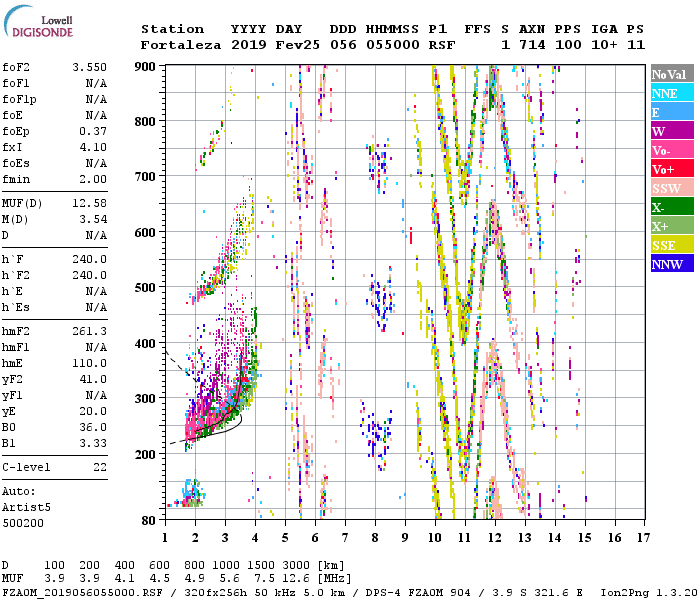Click the 500 km height axis label
The image size is (700, 600).
tap(145, 288)
